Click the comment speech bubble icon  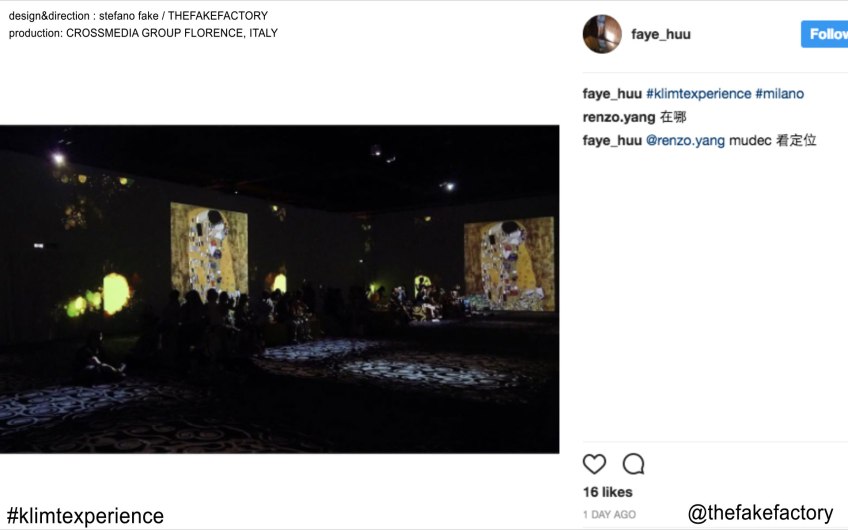coord(633,464)
